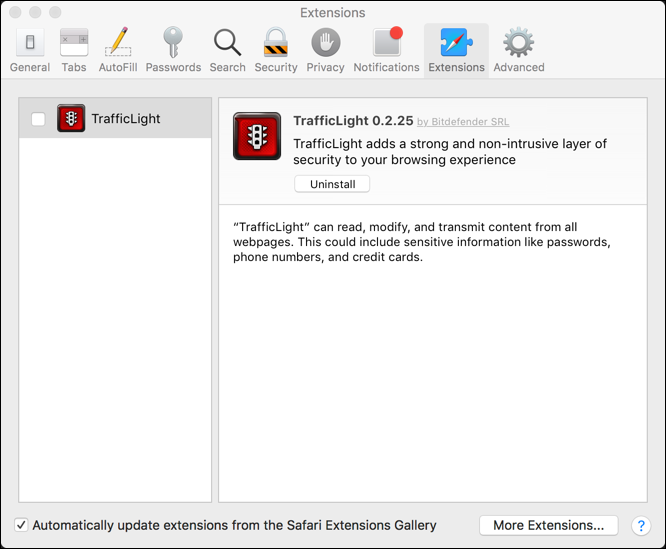Toggle automatic extension updates checkbox
The width and height of the screenshot is (666, 549).
coord(21,525)
